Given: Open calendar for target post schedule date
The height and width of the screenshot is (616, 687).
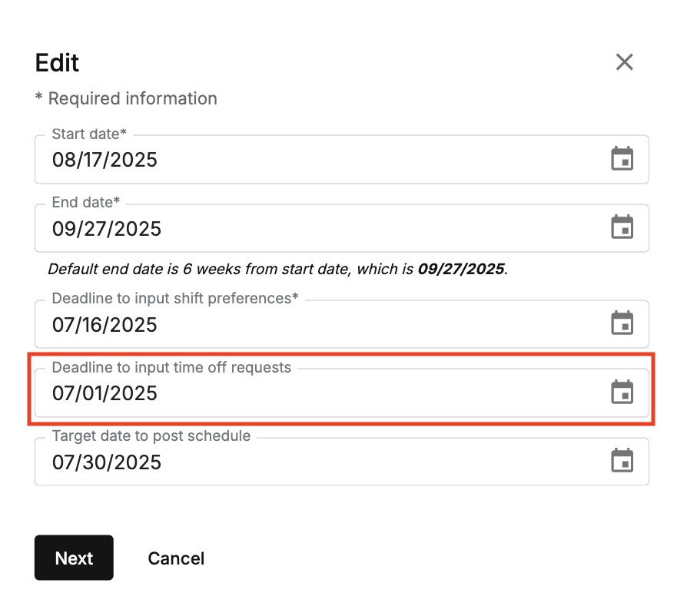Looking at the screenshot, I should (622, 462).
